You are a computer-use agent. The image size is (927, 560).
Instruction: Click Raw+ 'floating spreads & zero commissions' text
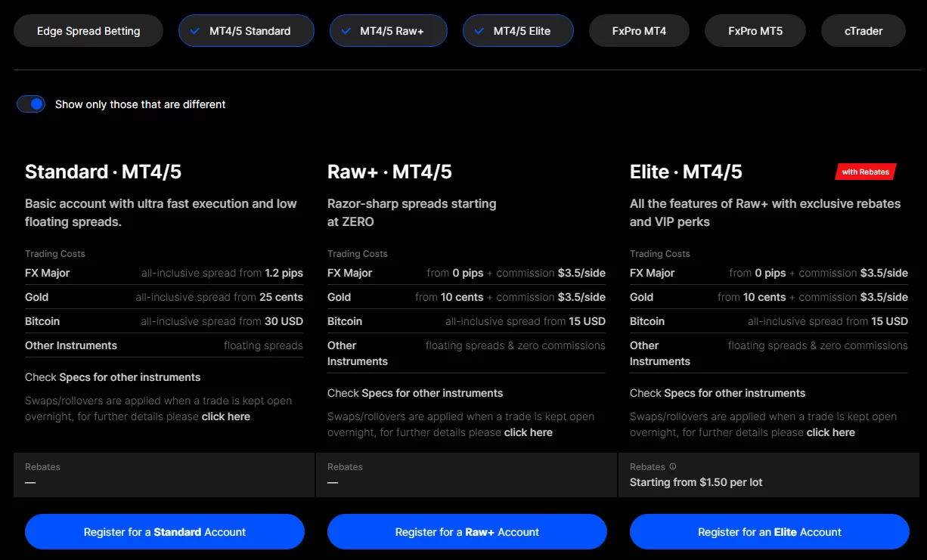[x=516, y=345]
